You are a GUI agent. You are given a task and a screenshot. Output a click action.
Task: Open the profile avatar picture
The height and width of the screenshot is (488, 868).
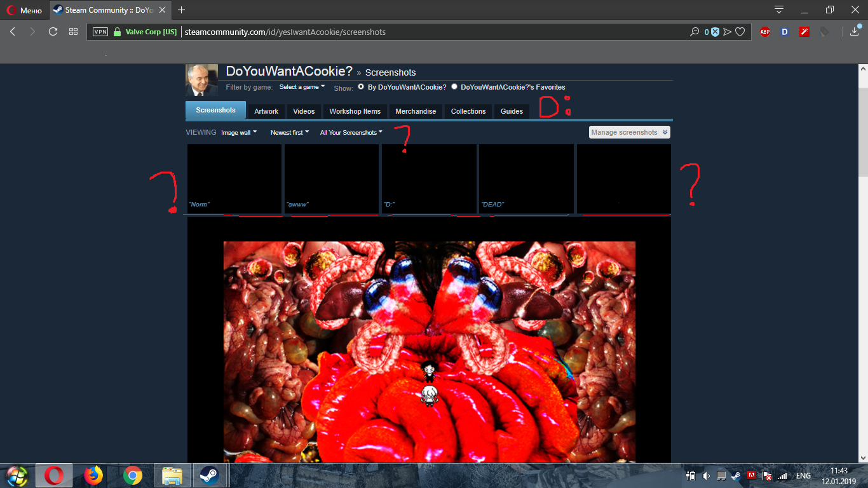[201, 80]
